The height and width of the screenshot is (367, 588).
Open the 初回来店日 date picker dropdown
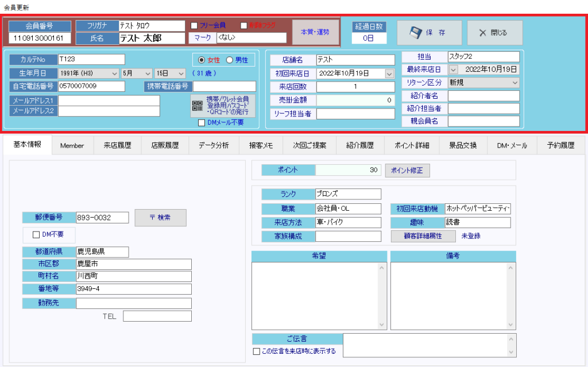[389, 74]
